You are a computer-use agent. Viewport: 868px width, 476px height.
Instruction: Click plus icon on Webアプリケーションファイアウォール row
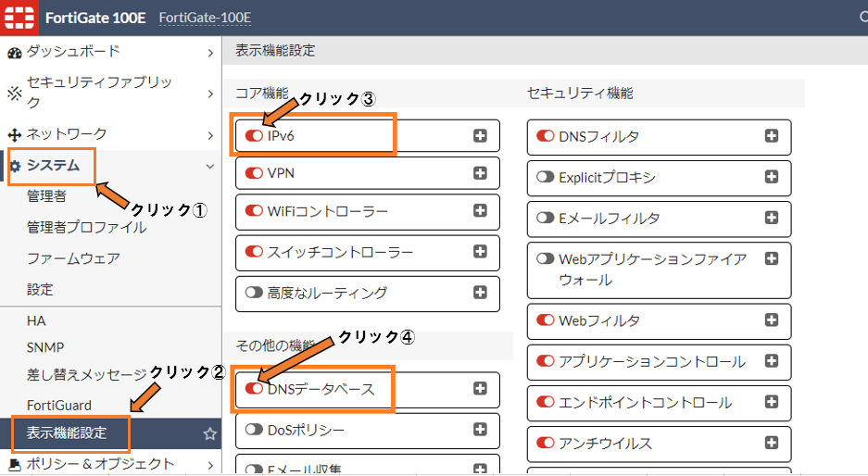[771, 258]
